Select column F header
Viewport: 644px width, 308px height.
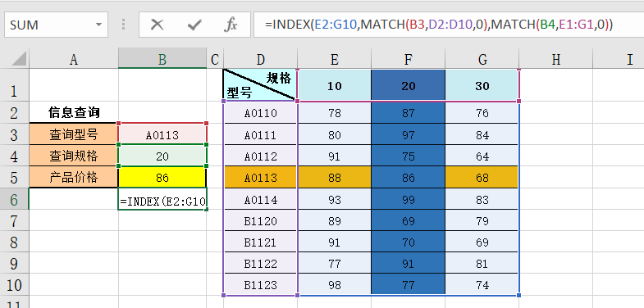(409, 60)
